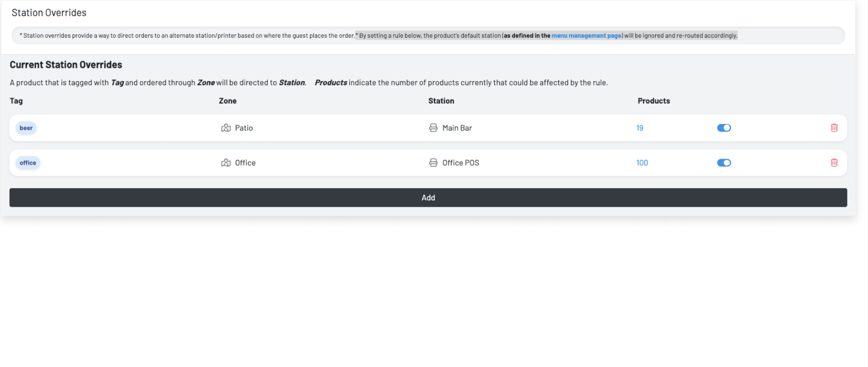Click the Station column header

point(441,101)
